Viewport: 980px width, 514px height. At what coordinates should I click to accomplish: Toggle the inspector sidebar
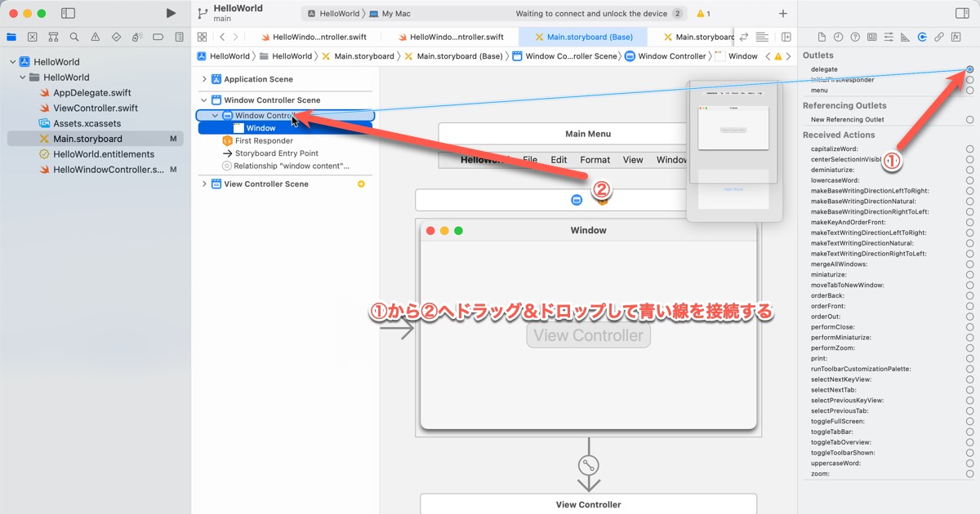[x=962, y=13]
